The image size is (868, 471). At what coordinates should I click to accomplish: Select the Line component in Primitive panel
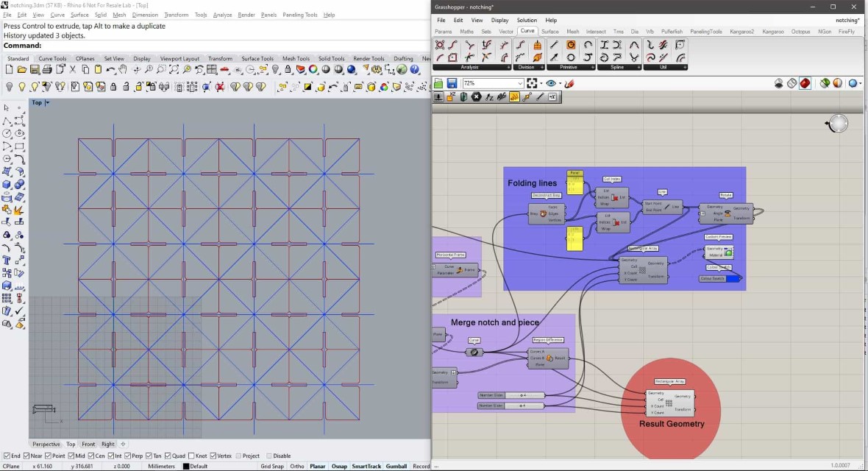click(x=554, y=45)
